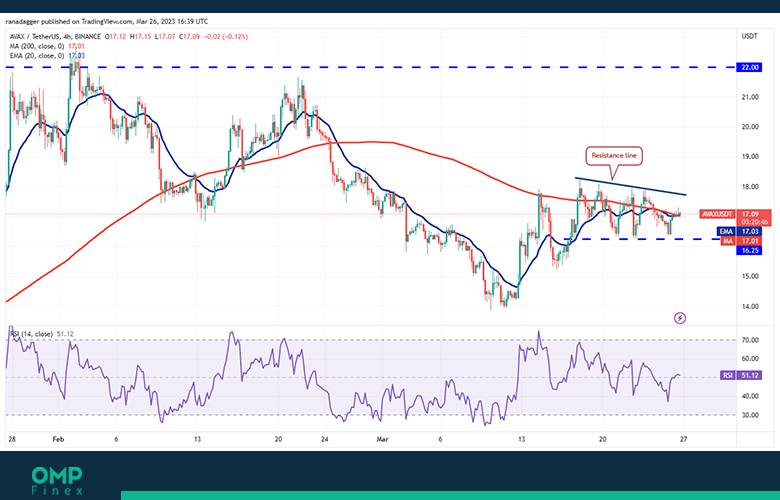Screen dimensions: 780x500
Task: Click the "18.00" price axis label
Action: tap(750, 187)
